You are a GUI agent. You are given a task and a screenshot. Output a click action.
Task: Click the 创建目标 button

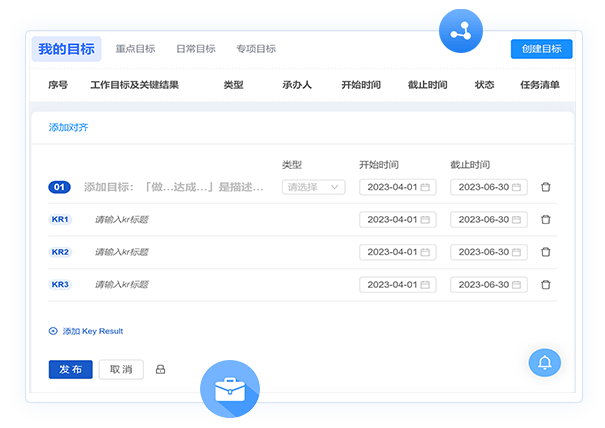tap(541, 49)
